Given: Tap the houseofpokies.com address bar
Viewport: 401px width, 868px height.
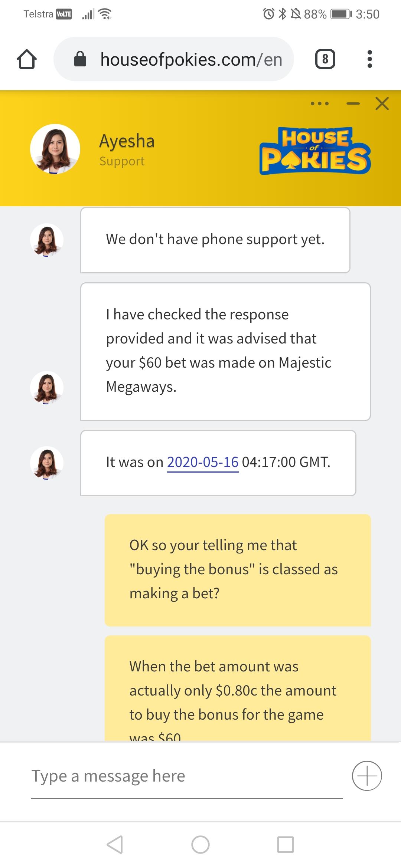Looking at the screenshot, I should coord(191,59).
